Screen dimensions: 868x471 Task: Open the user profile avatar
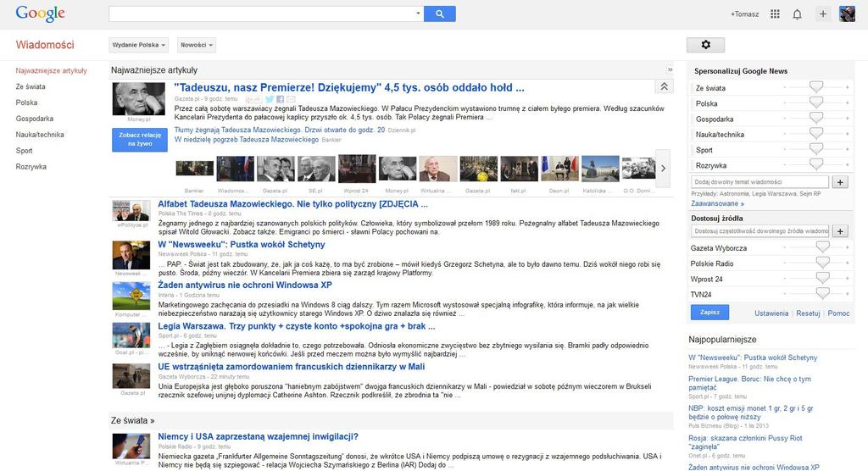click(847, 14)
